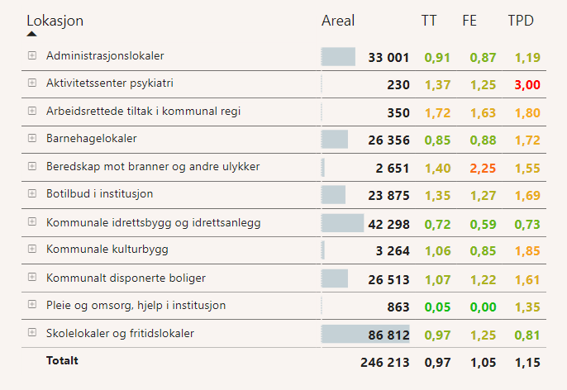Select the Totalt row label
567x390 pixels.
(62, 360)
